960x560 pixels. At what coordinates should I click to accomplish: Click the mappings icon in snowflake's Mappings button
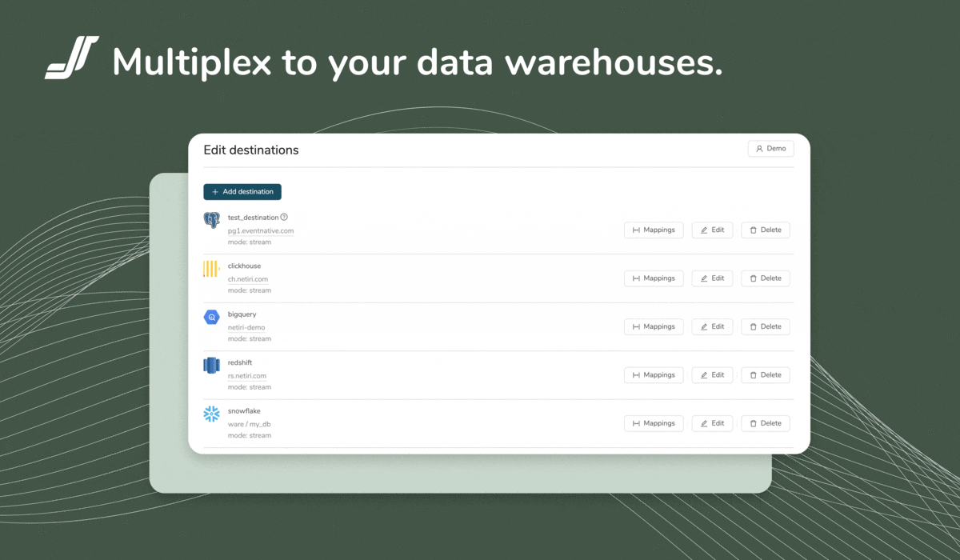(x=636, y=423)
